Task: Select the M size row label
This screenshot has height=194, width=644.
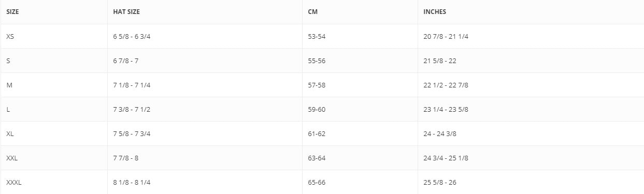Action: pyautogui.click(x=9, y=85)
